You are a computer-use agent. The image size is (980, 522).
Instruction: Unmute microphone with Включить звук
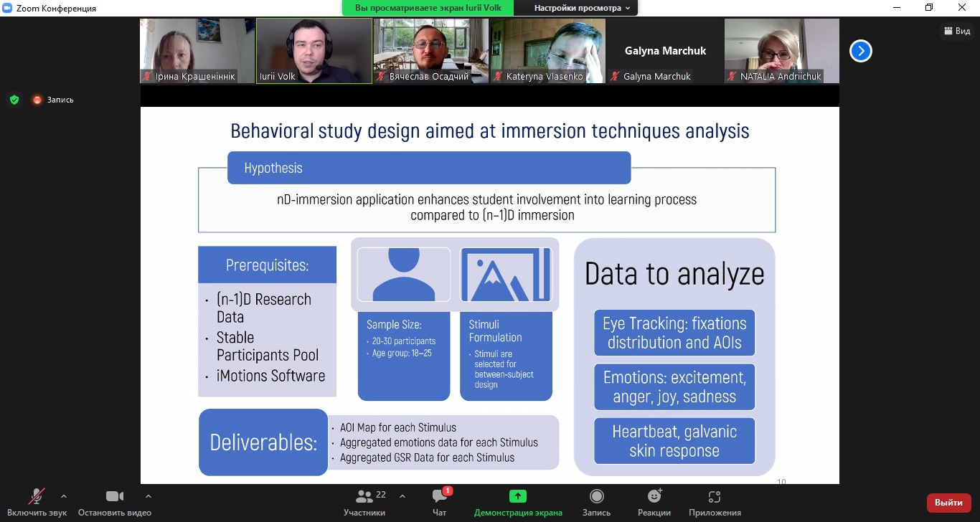(x=36, y=497)
